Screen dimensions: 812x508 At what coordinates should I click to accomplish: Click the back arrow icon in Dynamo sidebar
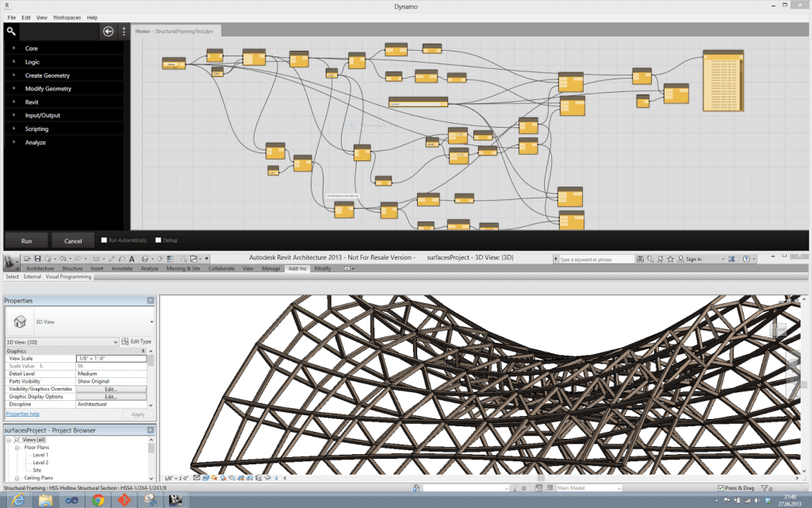click(x=108, y=32)
